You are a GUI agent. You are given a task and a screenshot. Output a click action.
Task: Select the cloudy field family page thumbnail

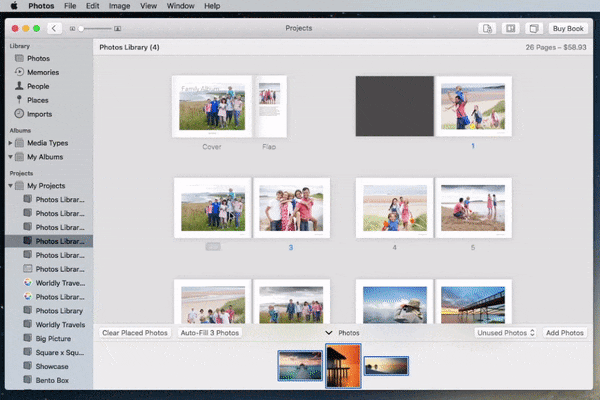(291, 302)
